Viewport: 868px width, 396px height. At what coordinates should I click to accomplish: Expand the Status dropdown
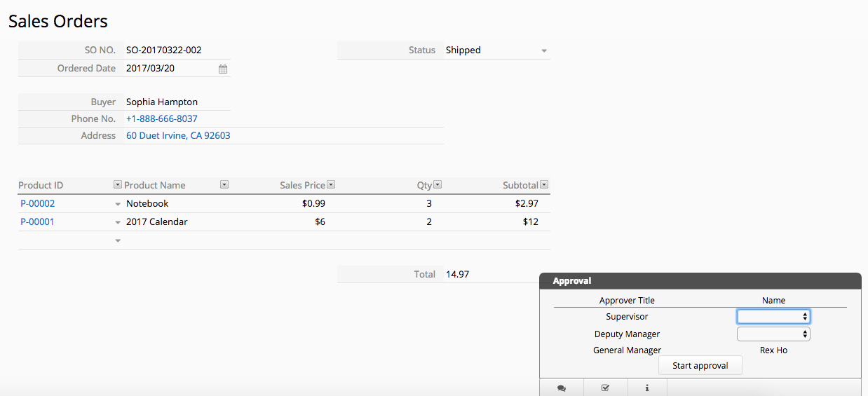point(544,50)
